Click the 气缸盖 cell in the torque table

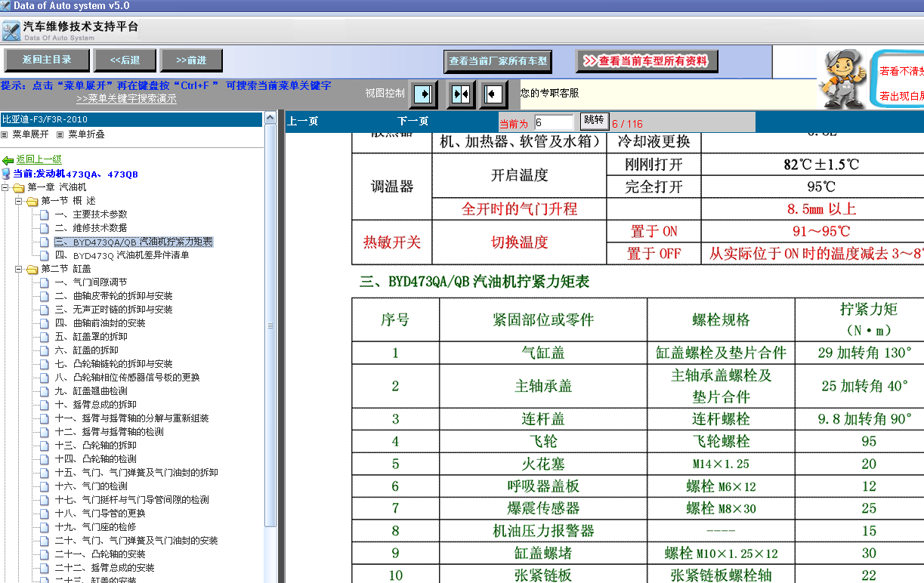(x=543, y=353)
